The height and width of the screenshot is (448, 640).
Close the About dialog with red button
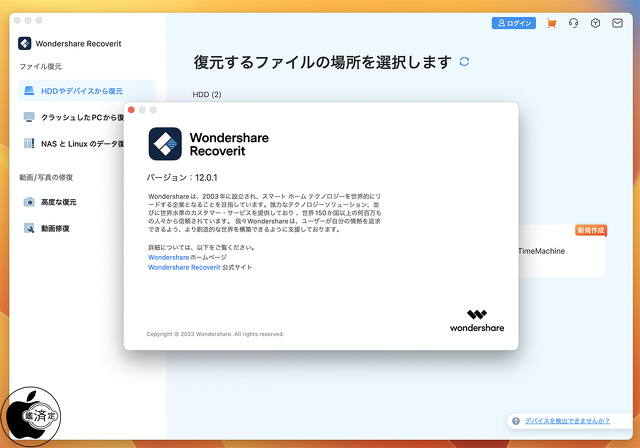(131, 110)
